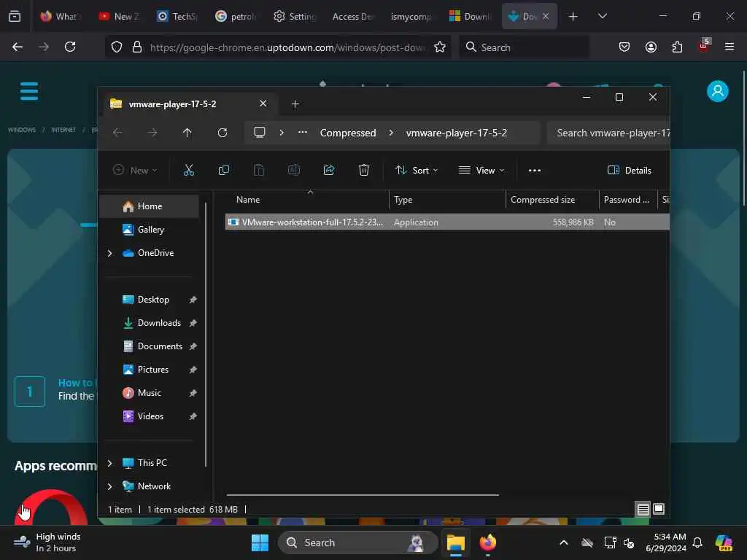The height and width of the screenshot is (560, 747).
Task: Open Gallery in navigation pane
Action: coord(149,230)
